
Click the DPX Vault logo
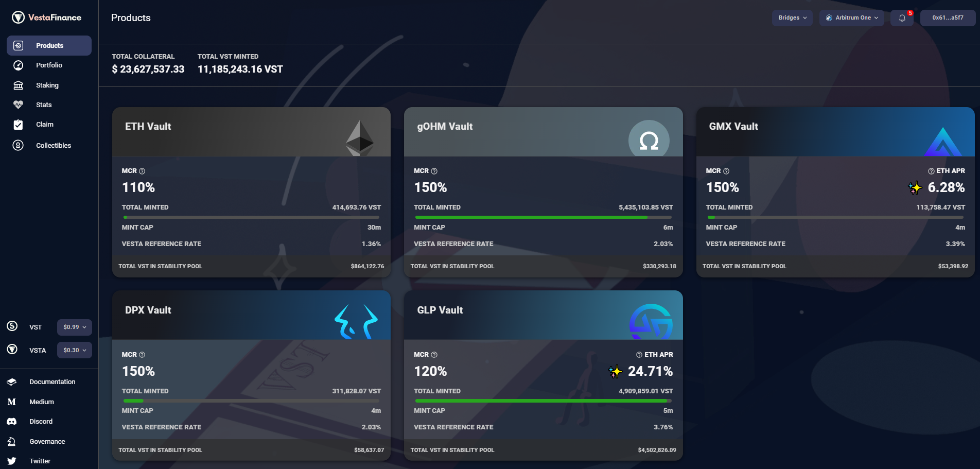(x=356, y=322)
